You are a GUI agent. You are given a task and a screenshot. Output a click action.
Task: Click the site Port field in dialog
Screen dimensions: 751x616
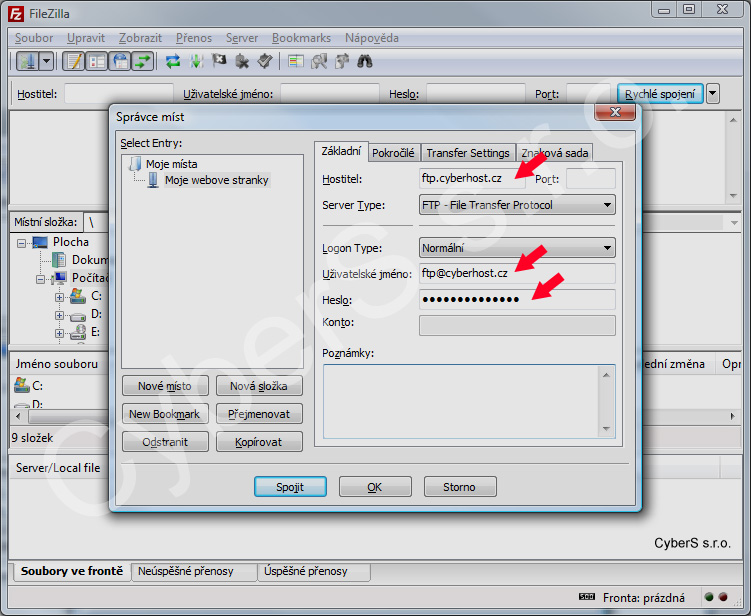591,179
